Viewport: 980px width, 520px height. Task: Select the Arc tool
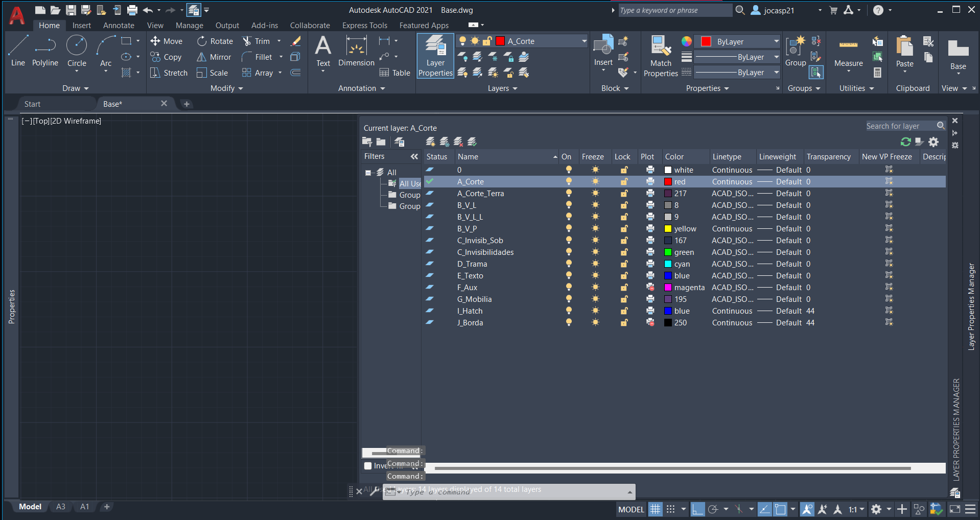[106, 51]
